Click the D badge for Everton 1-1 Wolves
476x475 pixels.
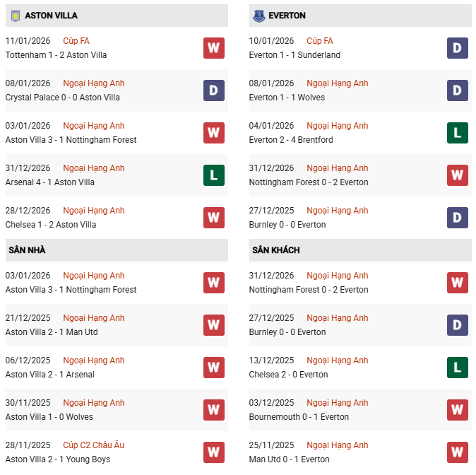click(x=458, y=90)
